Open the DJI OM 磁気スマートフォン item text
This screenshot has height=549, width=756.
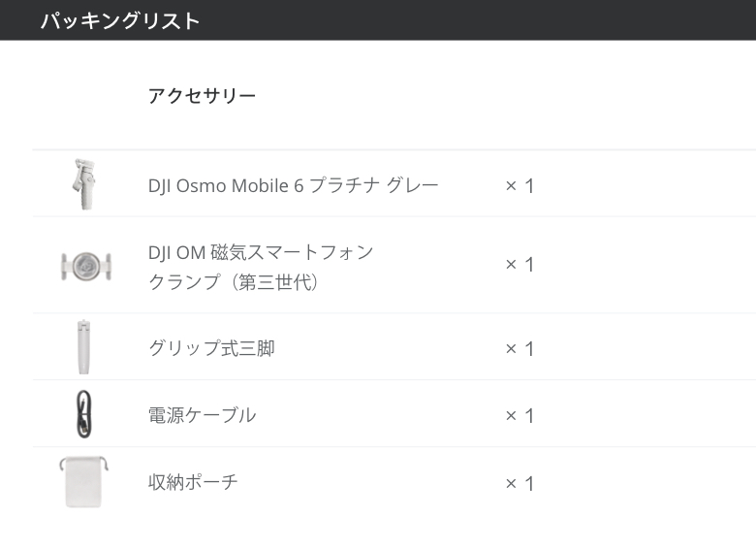260,252
